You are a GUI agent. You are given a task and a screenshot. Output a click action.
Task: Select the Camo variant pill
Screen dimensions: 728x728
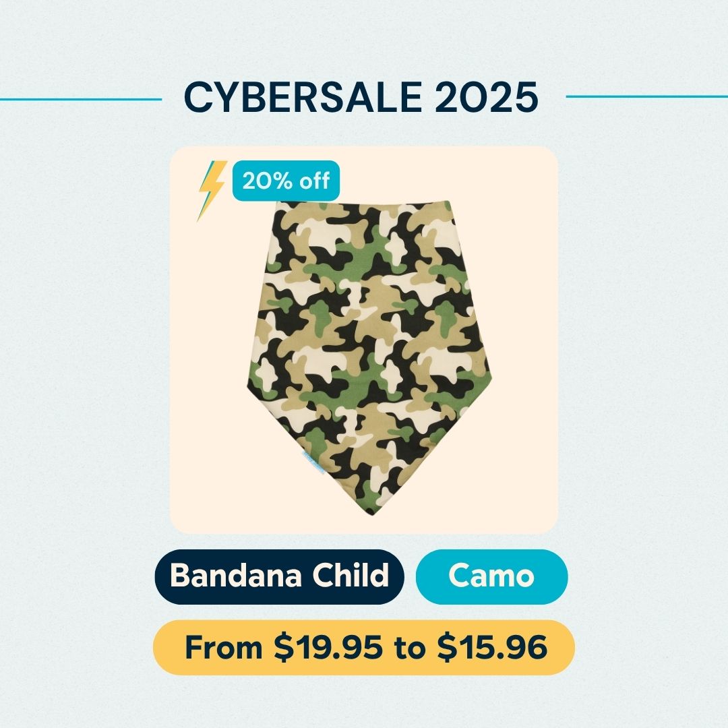pos(491,576)
